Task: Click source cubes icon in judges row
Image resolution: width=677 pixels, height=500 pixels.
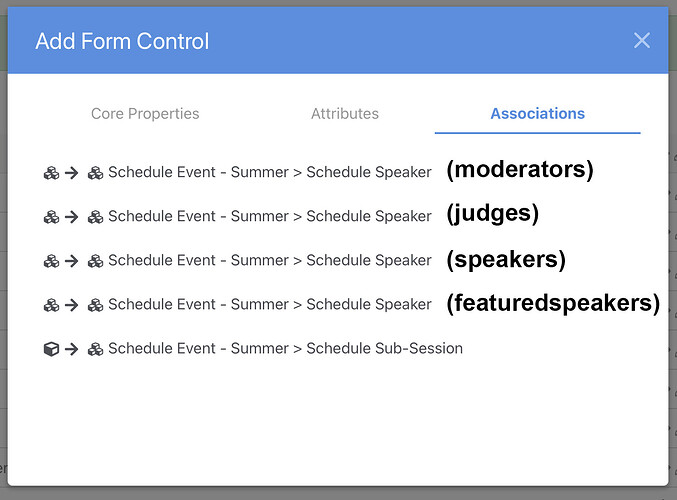Action: [51, 217]
